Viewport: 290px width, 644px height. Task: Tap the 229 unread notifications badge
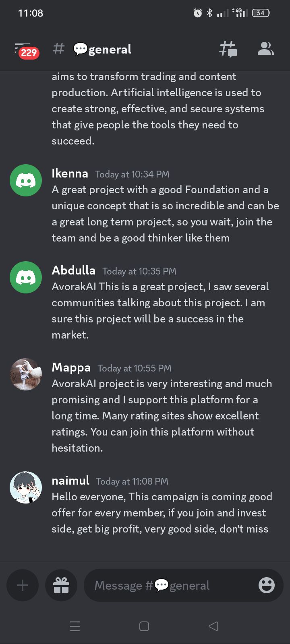pos(29,53)
